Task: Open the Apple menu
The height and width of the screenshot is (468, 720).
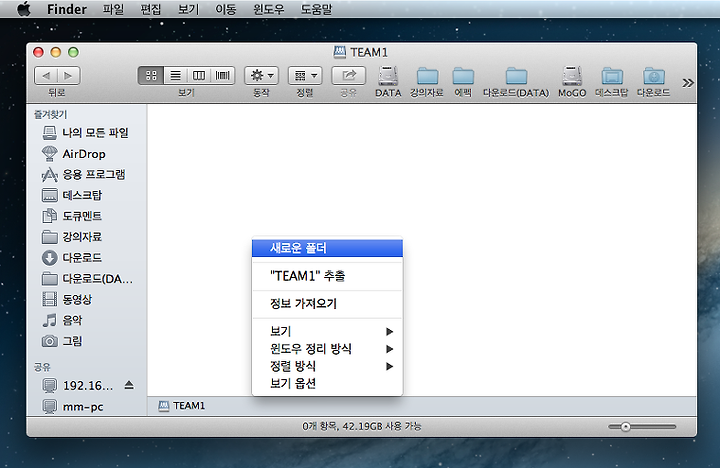Action: coord(24,9)
